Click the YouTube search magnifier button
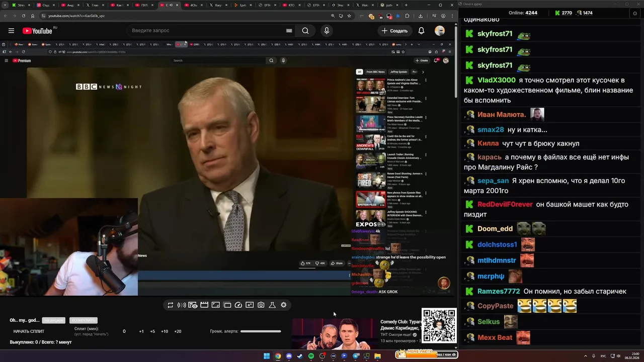The image size is (644, 362). [x=305, y=31]
